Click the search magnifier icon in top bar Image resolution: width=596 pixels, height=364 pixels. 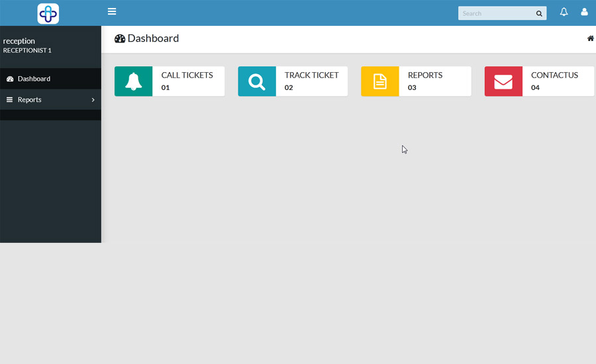point(539,13)
